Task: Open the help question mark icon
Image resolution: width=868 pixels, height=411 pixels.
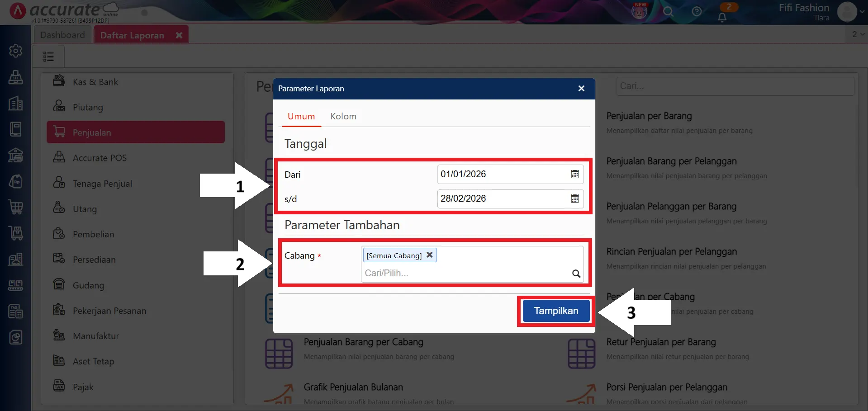Action: pyautogui.click(x=697, y=11)
